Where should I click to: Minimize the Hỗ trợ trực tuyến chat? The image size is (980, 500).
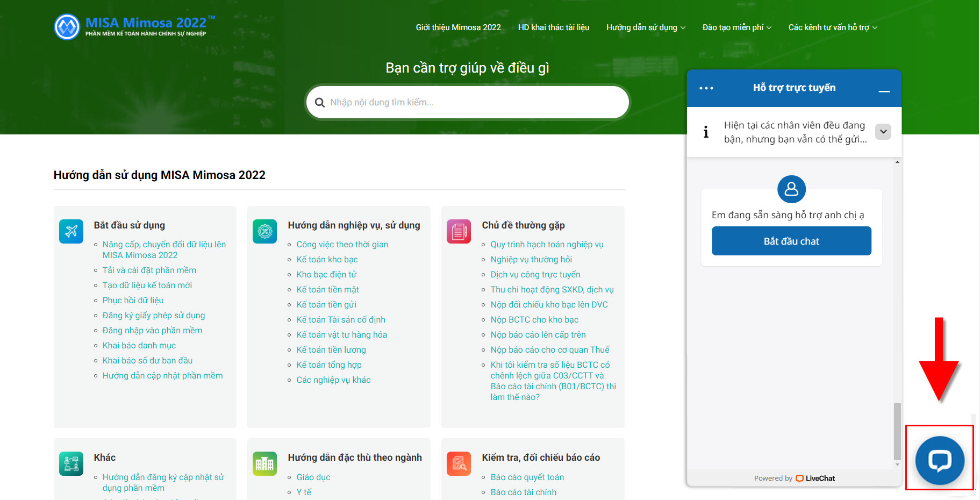[x=884, y=91]
